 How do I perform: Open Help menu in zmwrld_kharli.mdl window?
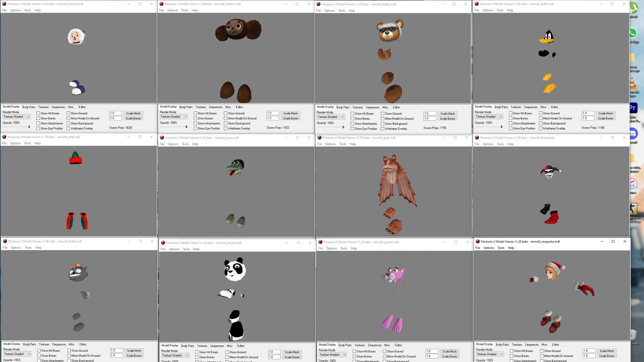510,144
